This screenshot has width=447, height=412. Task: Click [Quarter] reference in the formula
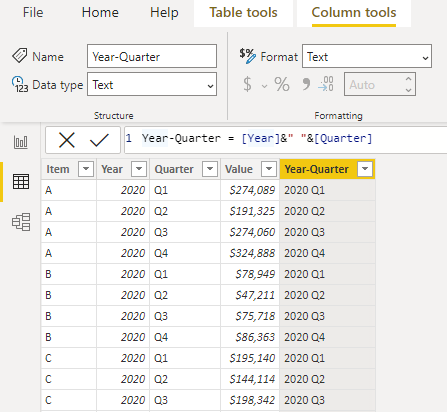343,138
